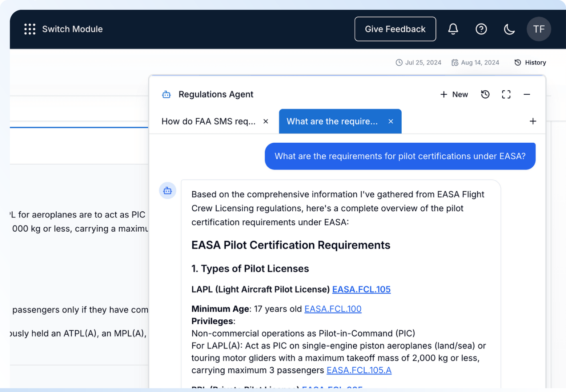The height and width of the screenshot is (392, 566).
Task: Click the Aug 14, 2024 calendar date
Action: click(475, 62)
